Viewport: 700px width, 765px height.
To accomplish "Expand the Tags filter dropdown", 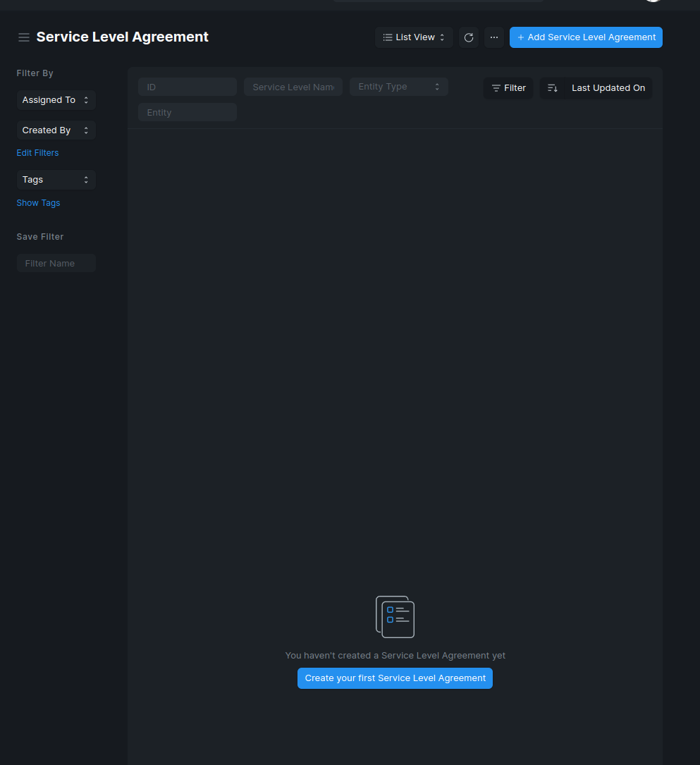I will [x=56, y=179].
